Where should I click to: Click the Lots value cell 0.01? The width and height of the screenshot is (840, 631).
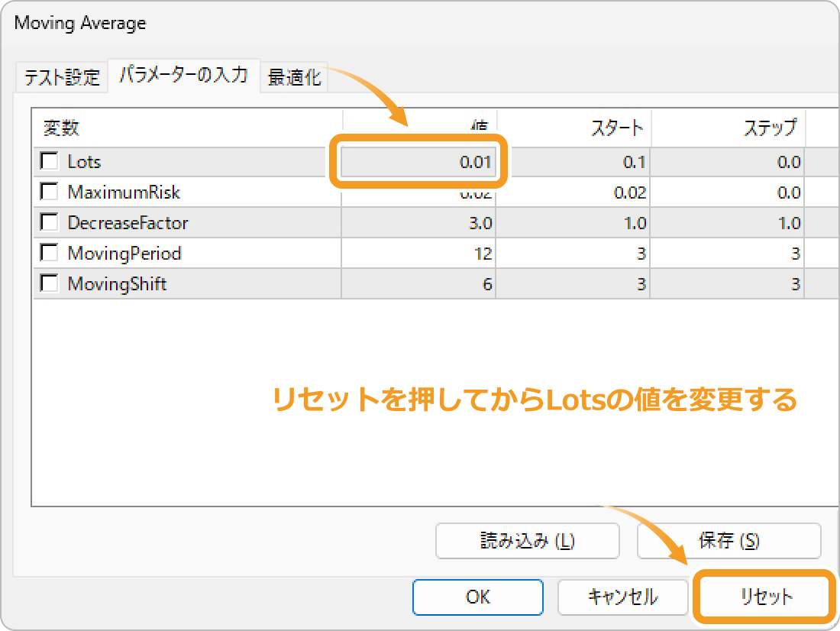[418, 162]
